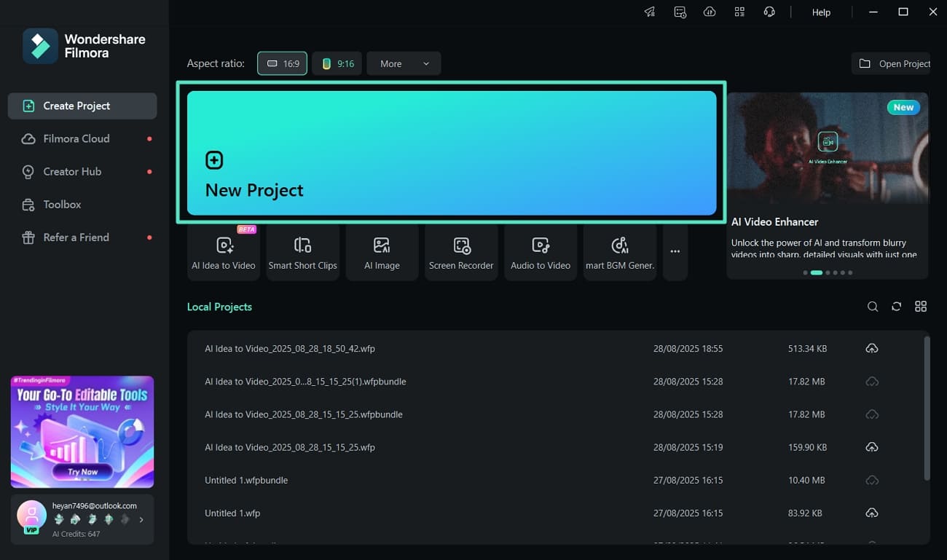Image resolution: width=947 pixels, height=560 pixels.
Task: Launch AI Image tool
Action: pyautogui.click(x=382, y=252)
